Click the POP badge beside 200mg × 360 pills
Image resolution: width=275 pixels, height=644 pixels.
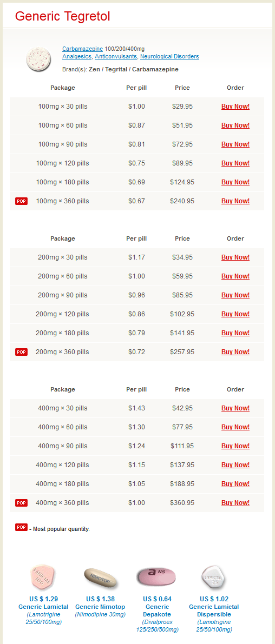click(21, 351)
